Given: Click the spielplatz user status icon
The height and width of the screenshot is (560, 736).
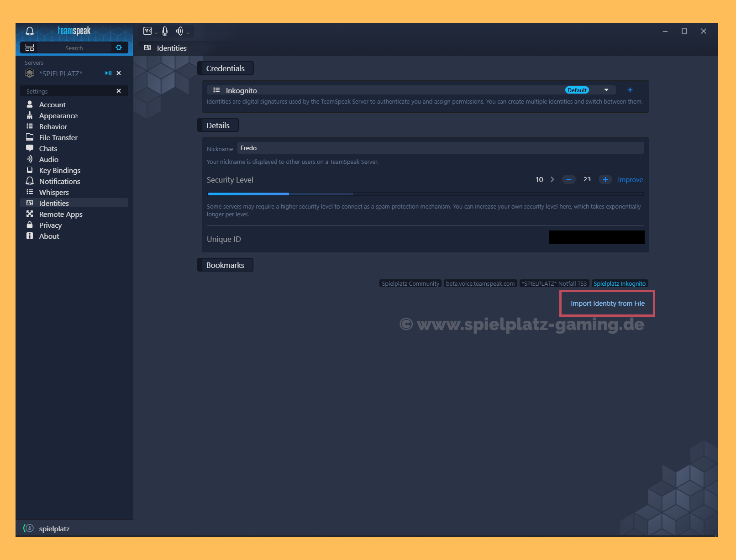Looking at the screenshot, I should (x=29, y=528).
